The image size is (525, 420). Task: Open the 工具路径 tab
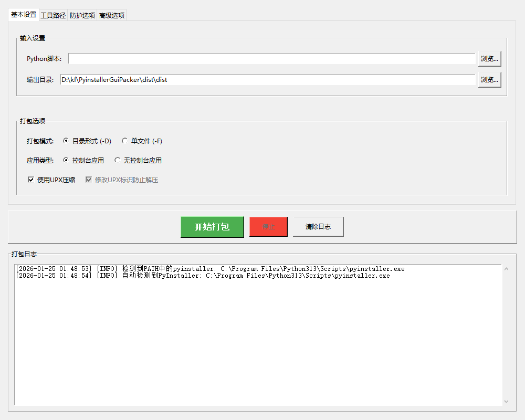click(53, 15)
